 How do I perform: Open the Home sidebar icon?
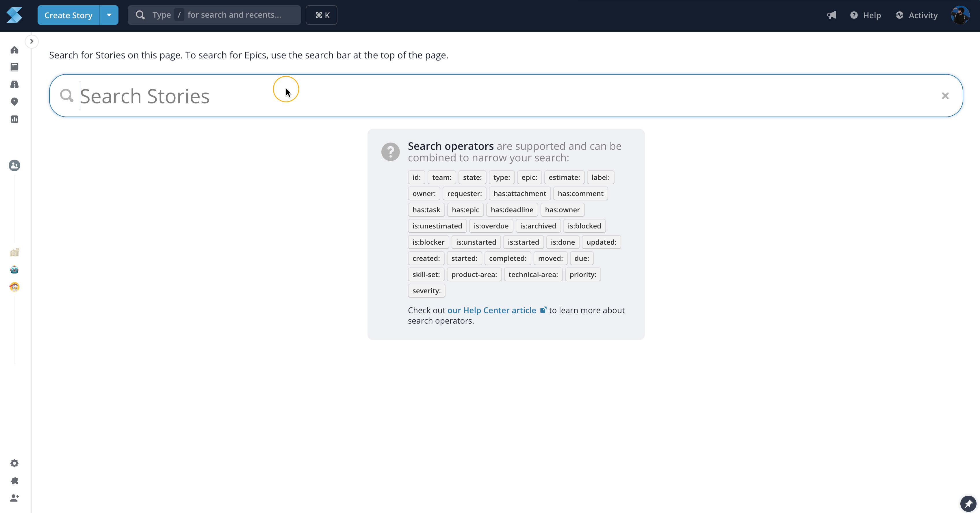pos(14,50)
